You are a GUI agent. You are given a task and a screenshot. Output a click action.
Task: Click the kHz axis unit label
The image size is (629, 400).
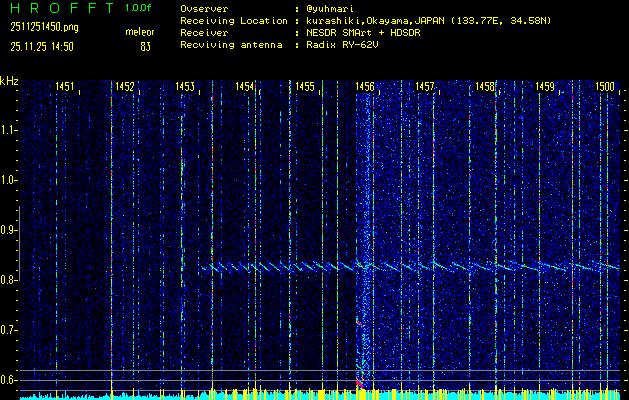pyautogui.click(x=9, y=80)
